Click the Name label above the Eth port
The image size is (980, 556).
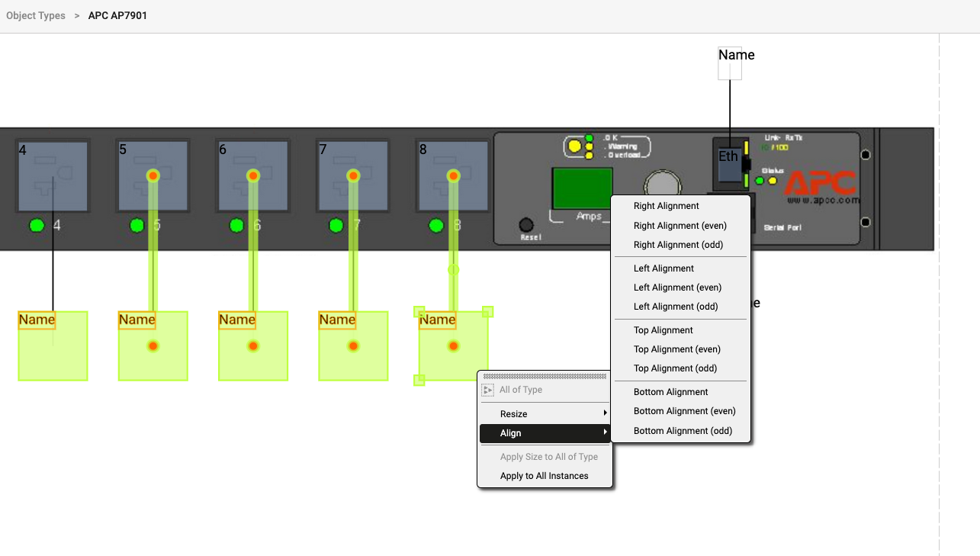click(736, 55)
